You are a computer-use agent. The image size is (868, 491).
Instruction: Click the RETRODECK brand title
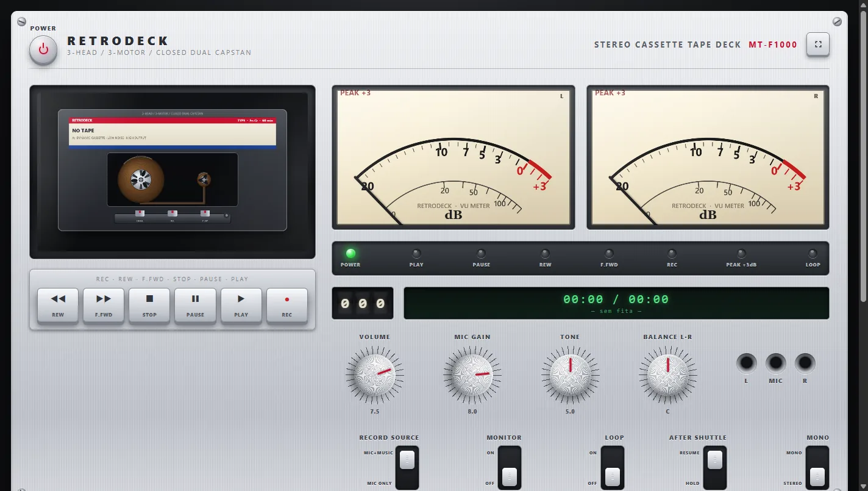(x=118, y=41)
